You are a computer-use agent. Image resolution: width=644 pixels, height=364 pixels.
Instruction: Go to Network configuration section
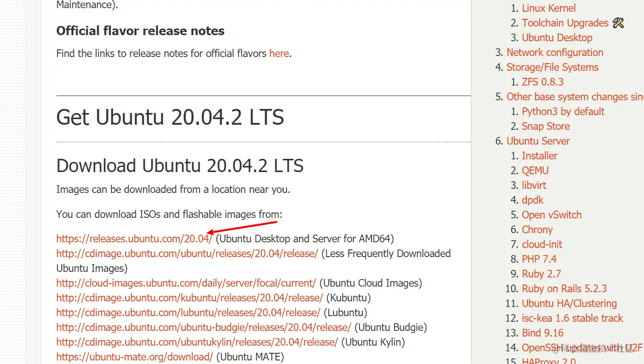(x=555, y=52)
